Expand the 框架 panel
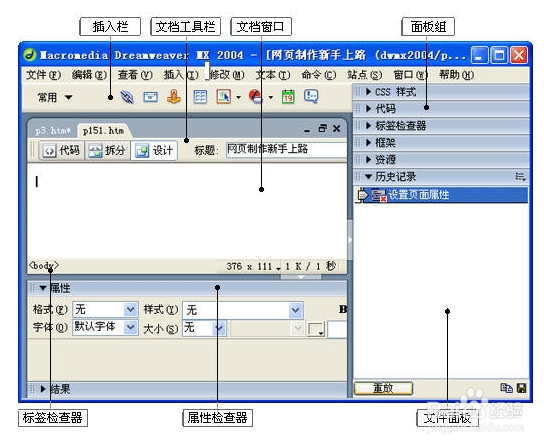557x447 pixels. click(368, 142)
